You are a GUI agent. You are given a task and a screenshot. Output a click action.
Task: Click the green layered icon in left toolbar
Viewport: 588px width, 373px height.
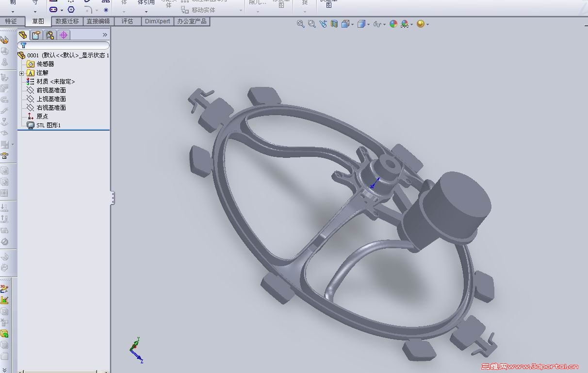[x=4, y=334]
